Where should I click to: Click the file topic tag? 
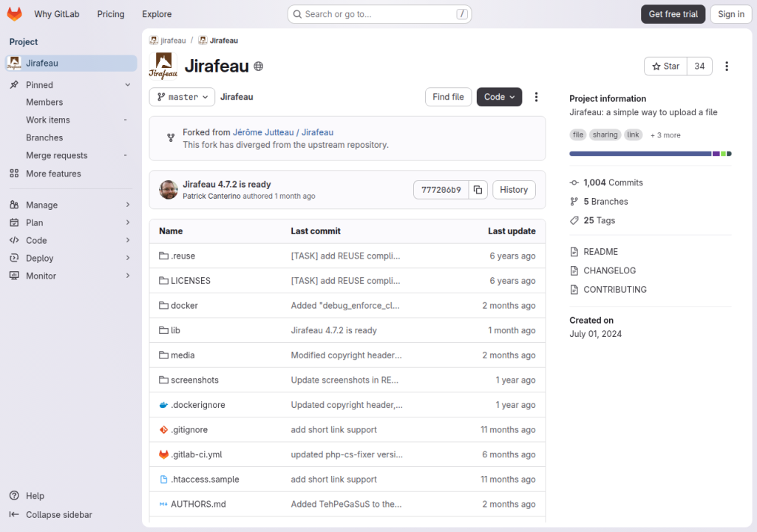point(578,134)
